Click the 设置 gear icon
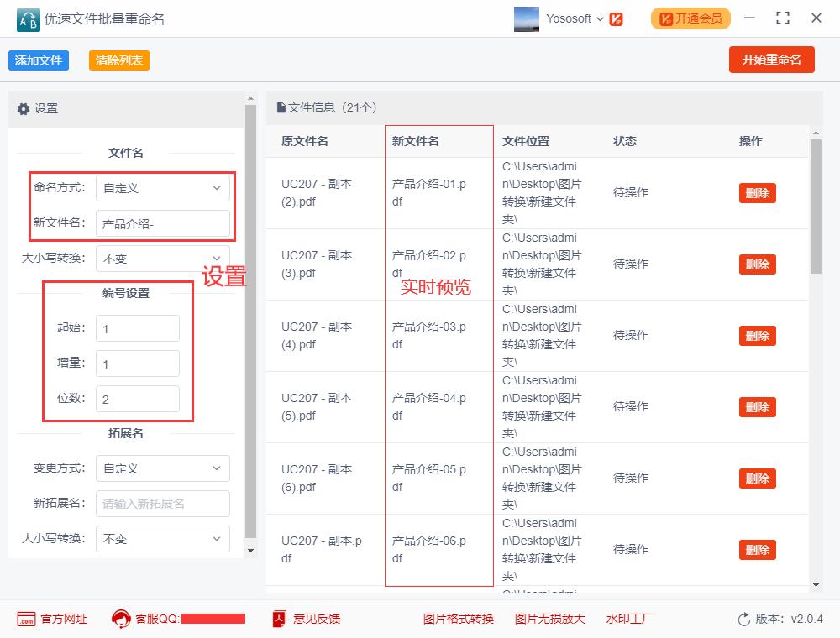Viewport: 840px width, 638px height. pyautogui.click(x=24, y=108)
